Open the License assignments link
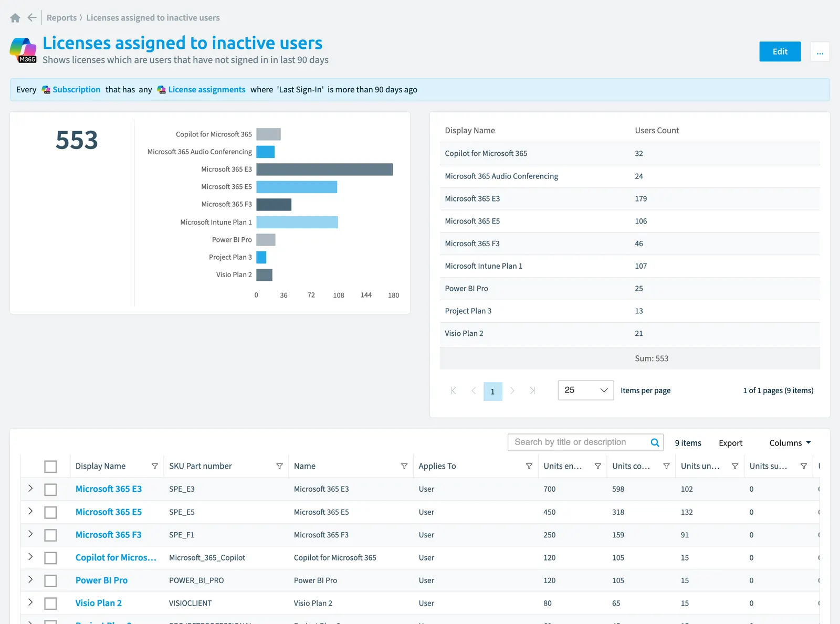The width and height of the screenshot is (840, 624). (207, 90)
